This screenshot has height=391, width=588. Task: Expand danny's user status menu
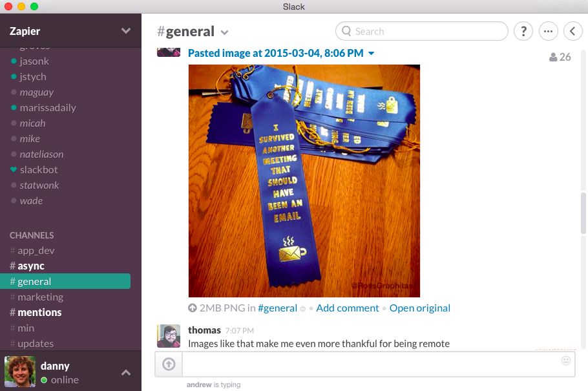[126, 373]
